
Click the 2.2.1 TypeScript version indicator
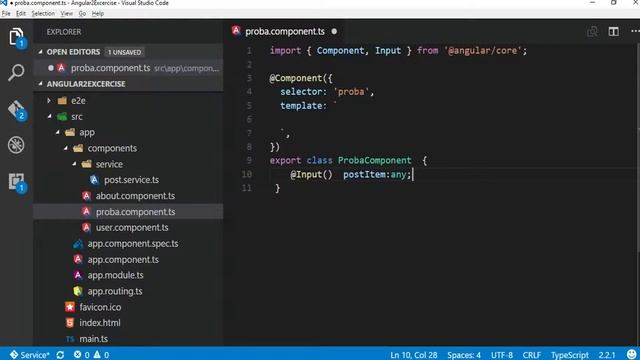coord(607,355)
